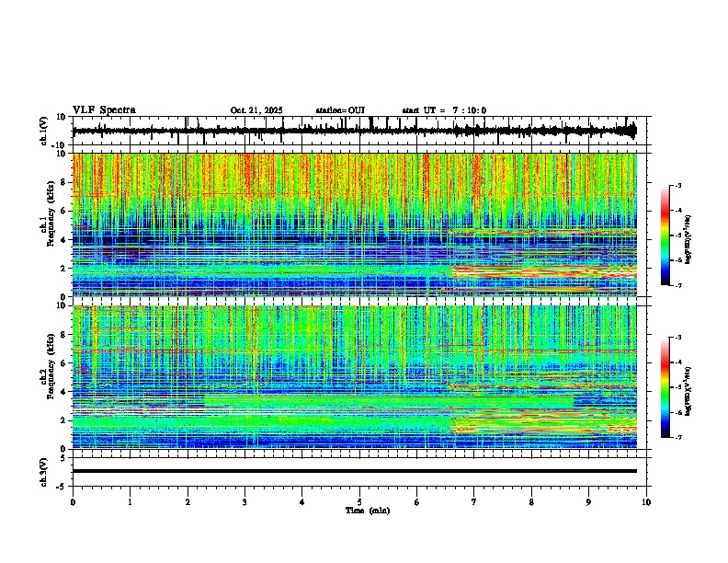Click the "ch.3(V)" axis label
This screenshot has height=563, width=728.
coord(44,472)
